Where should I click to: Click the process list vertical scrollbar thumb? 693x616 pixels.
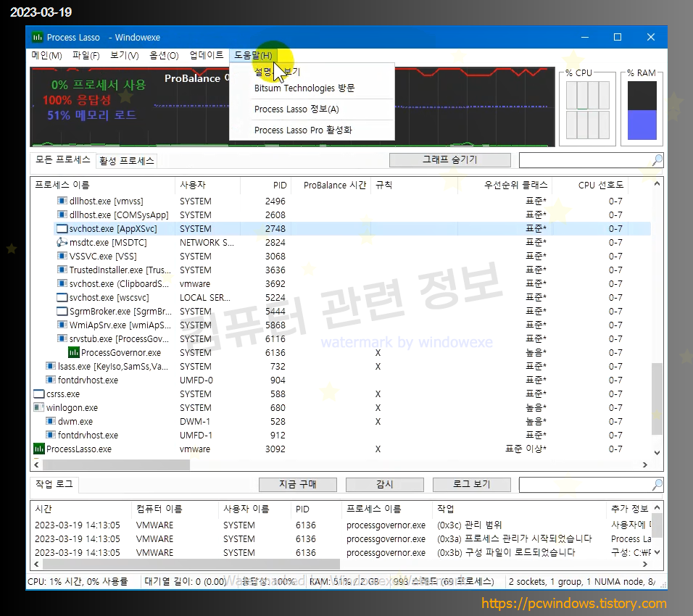[657, 399]
